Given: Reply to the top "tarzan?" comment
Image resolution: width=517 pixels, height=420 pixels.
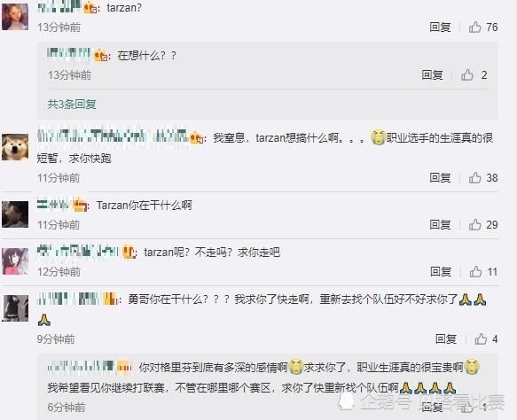Looking at the screenshot, I should click(x=440, y=27).
